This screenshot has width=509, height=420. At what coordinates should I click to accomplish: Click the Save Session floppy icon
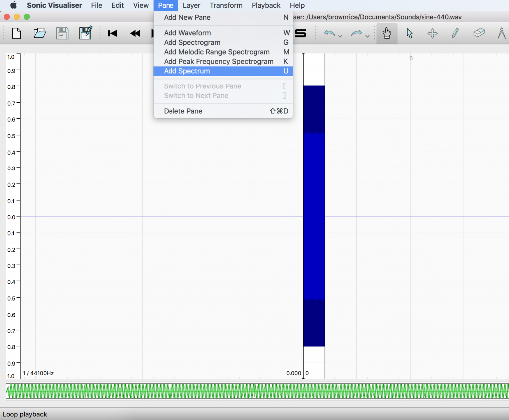pyautogui.click(x=62, y=33)
